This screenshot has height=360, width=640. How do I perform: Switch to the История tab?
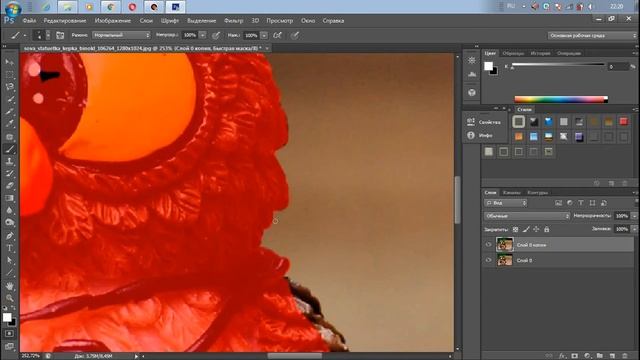click(540, 53)
